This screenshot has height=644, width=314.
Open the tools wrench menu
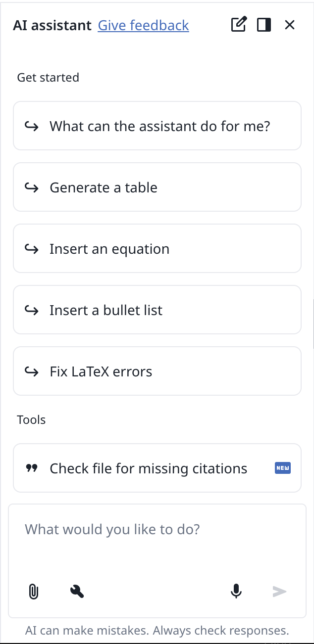[77, 592]
